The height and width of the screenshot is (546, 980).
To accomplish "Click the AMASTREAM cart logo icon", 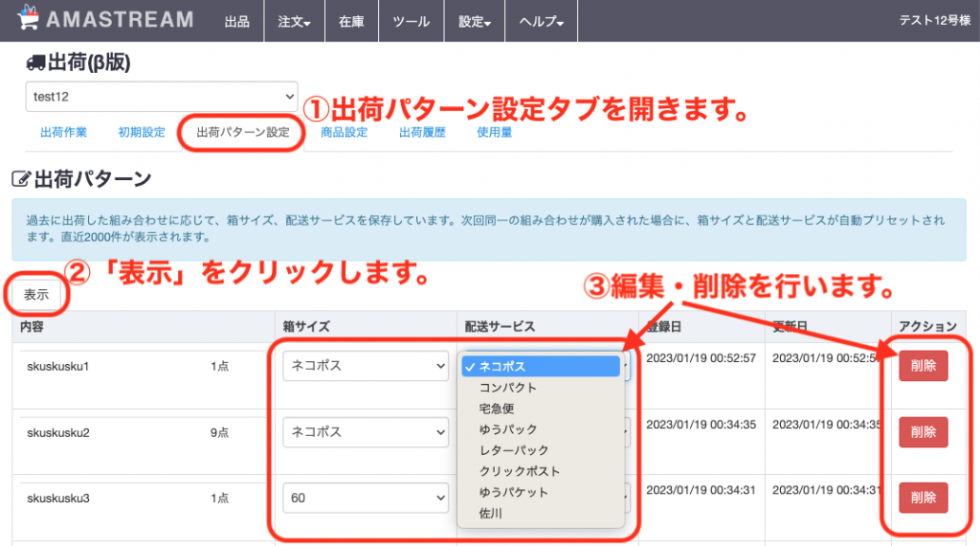I will tap(28, 17).
